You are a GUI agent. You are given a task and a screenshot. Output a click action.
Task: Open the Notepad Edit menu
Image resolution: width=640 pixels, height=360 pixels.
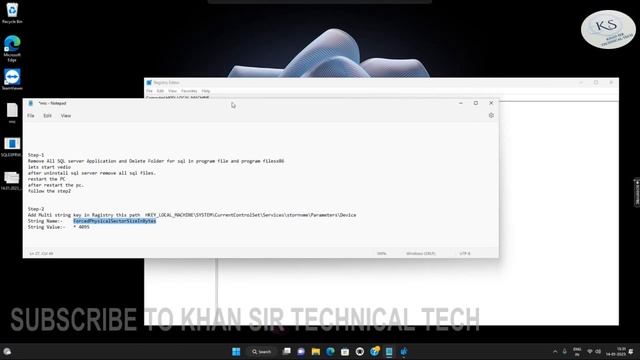[x=47, y=116]
